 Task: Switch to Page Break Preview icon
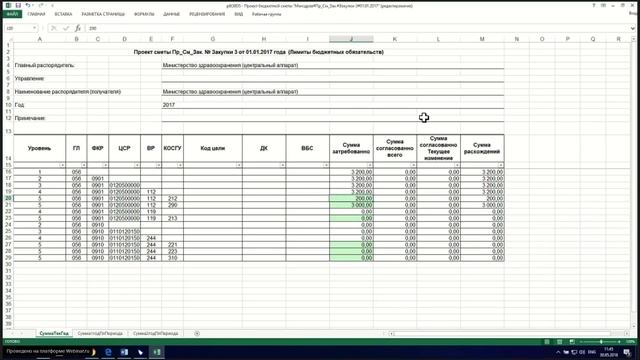pyautogui.click(x=572, y=342)
